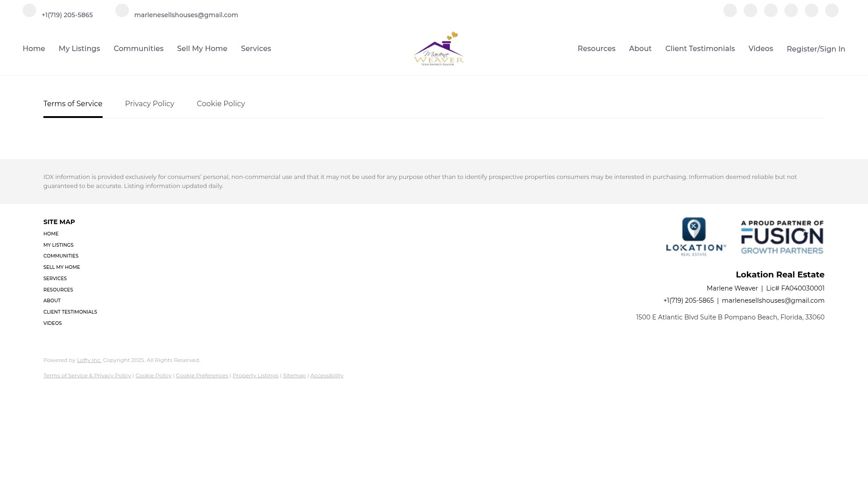Viewport: 868px width, 488px height.
Task: Click the header email address link
Action: click(x=186, y=15)
